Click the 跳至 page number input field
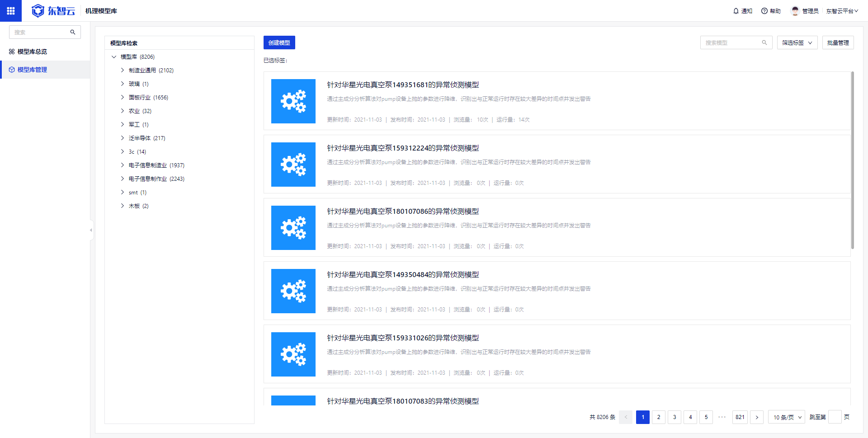 pos(835,417)
